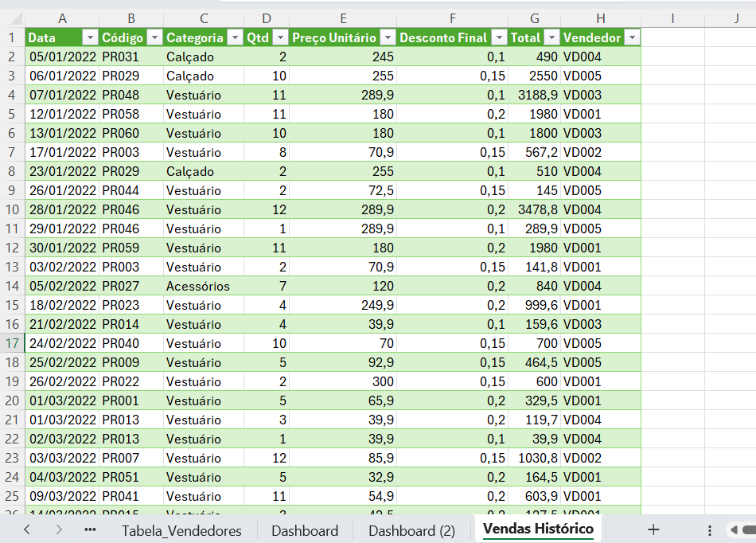Switch to the Dashboard sheet tab

pos(305,530)
